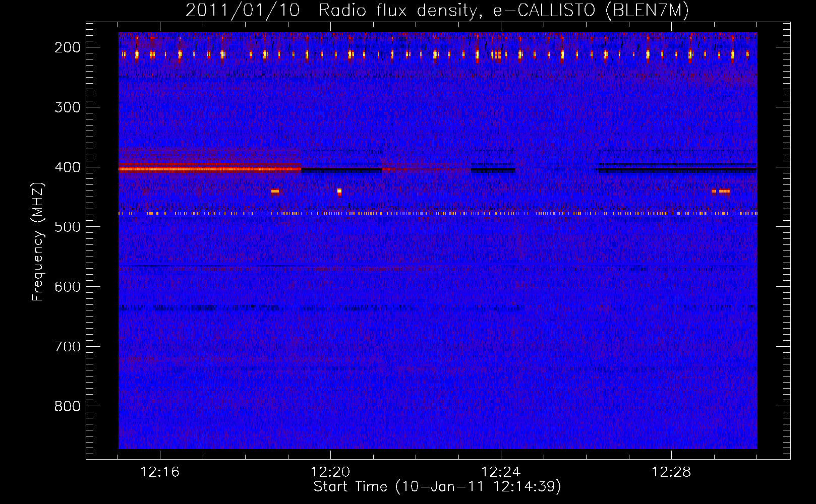816x504 pixels.
Task: Click the bright red emission band near 400 MHz
Action: (x=210, y=169)
